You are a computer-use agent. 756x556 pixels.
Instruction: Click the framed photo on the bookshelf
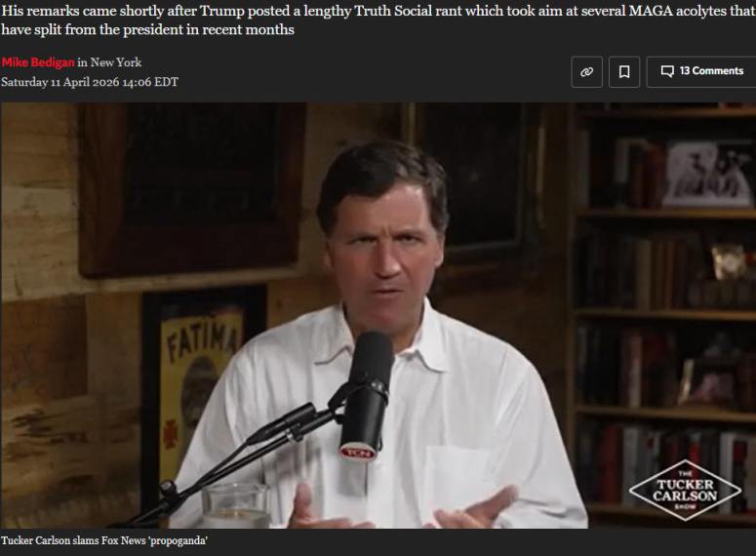coord(707,175)
